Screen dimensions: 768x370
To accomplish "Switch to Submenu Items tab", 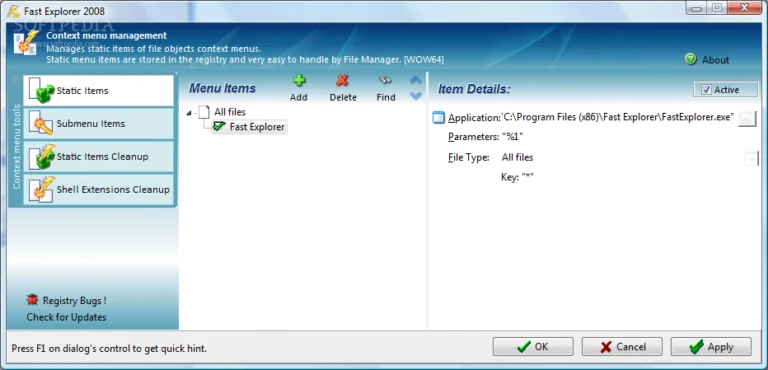I will pyautogui.click(x=98, y=123).
